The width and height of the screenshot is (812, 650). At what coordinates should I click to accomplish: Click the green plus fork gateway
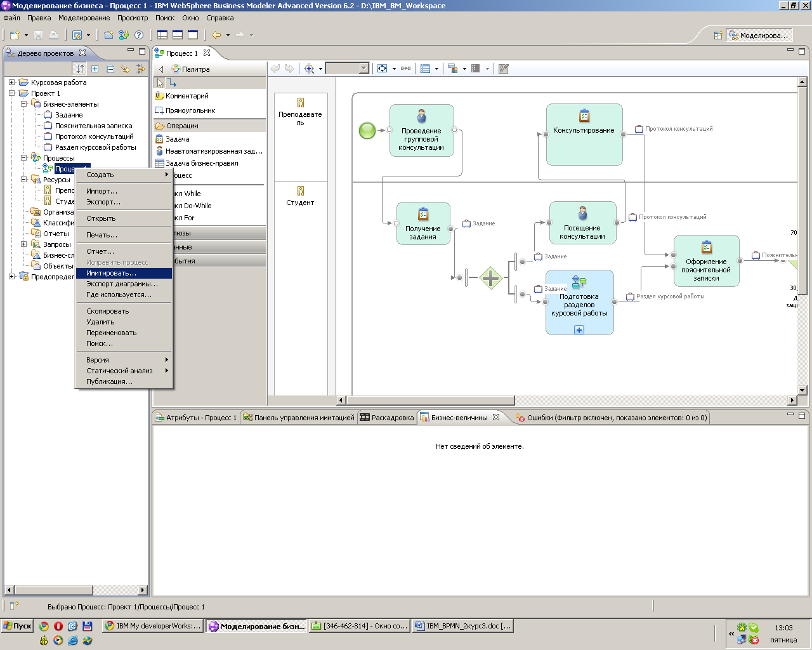point(490,277)
